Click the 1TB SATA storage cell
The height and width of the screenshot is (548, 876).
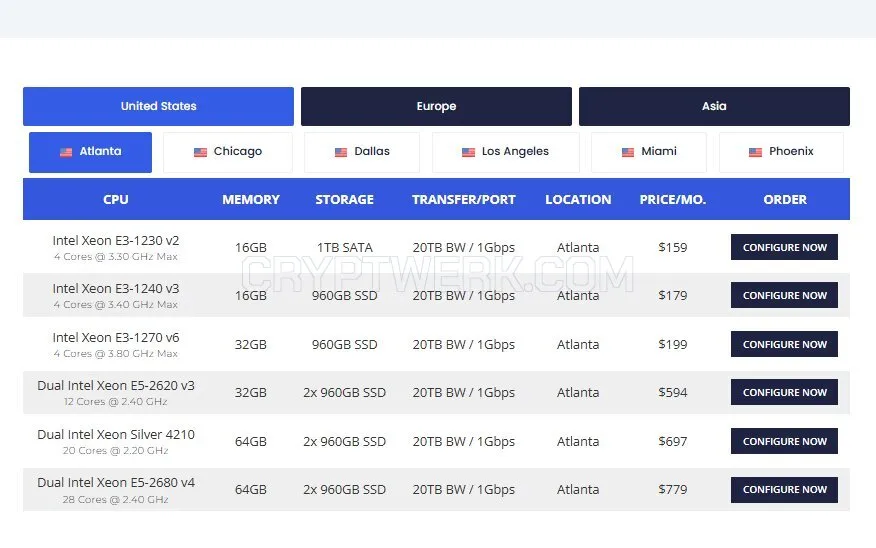344,247
